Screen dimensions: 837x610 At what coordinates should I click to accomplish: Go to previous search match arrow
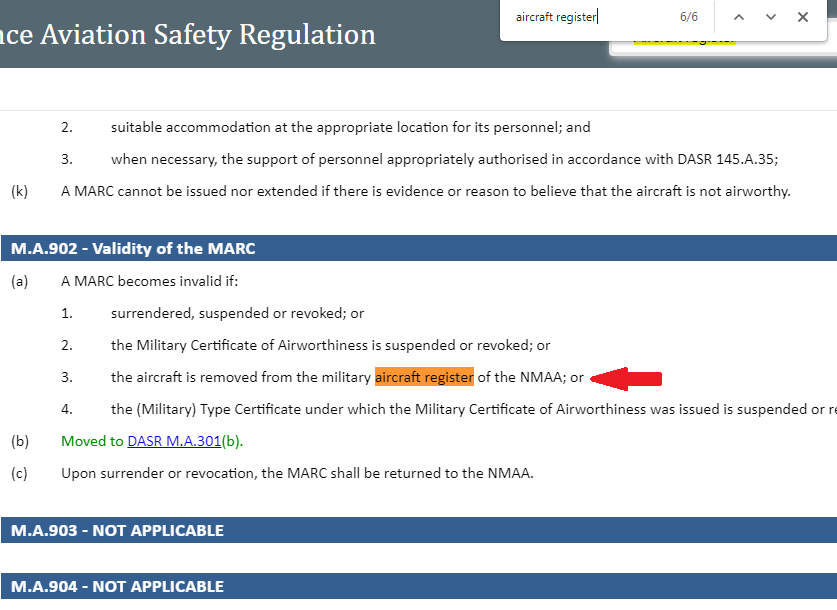(739, 17)
